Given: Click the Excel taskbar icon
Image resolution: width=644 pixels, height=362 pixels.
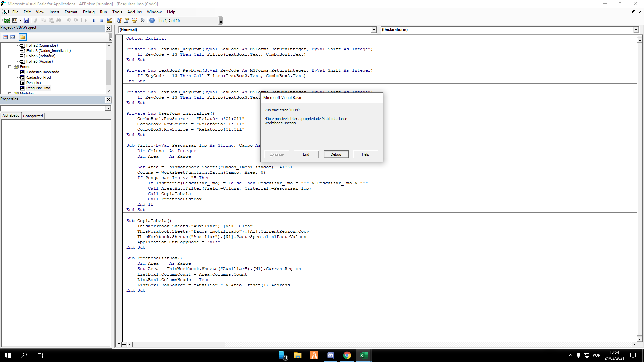Looking at the screenshot, I should [363, 355].
